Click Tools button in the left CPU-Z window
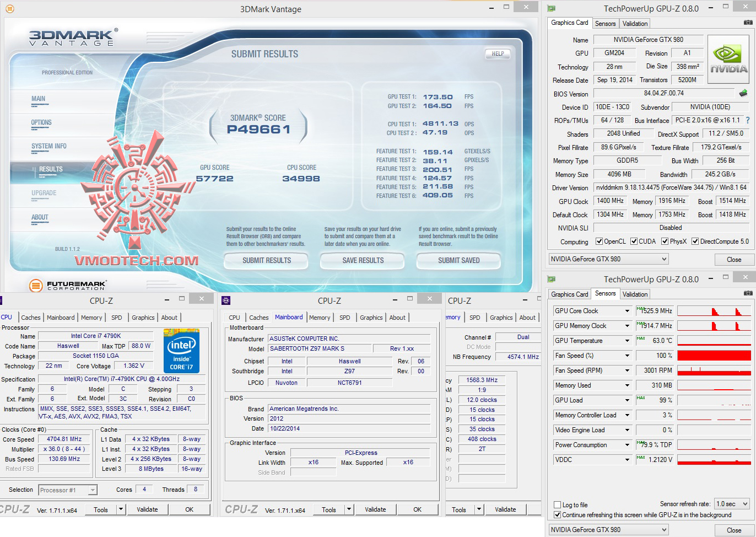756x537 pixels. [x=101, y=509]
